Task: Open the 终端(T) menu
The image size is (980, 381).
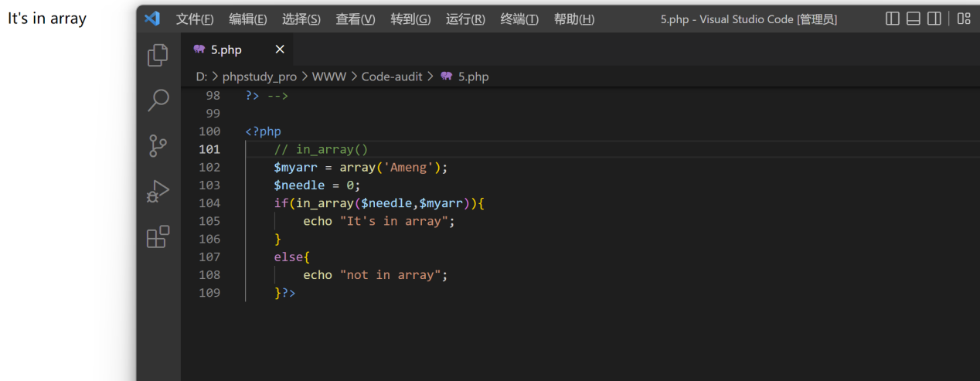Action: [x=519, y=19]
